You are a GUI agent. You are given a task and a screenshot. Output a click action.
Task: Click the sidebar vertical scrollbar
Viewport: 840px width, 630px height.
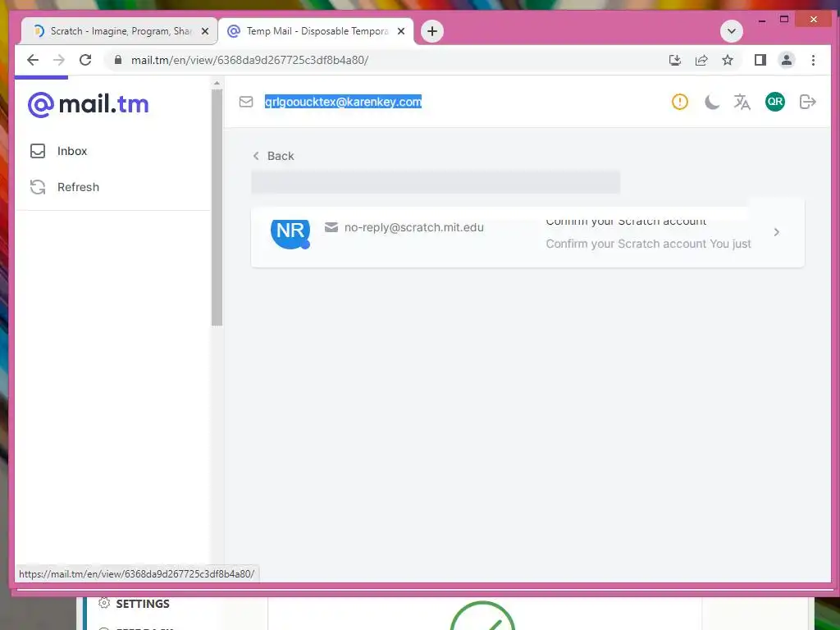[217, 208]
